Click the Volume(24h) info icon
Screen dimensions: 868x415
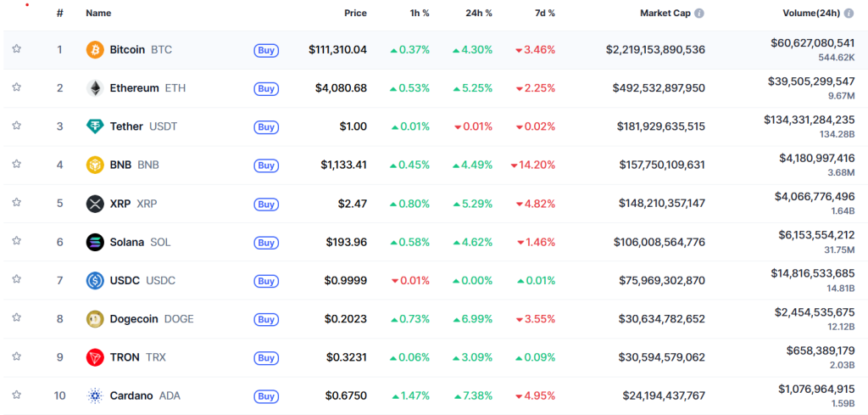click(849, 14)
